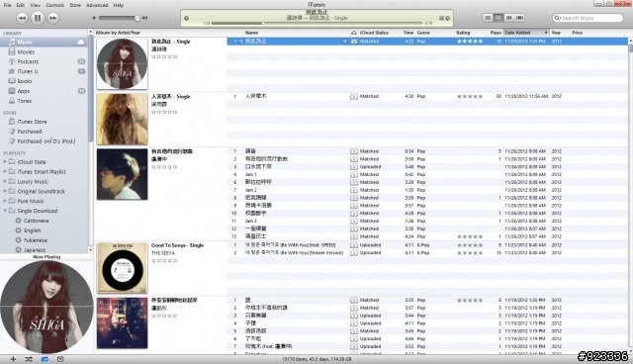The width and height of the screenshot is (633, 364).
Task: Open the Controls menu
Action: pos(55,5)
